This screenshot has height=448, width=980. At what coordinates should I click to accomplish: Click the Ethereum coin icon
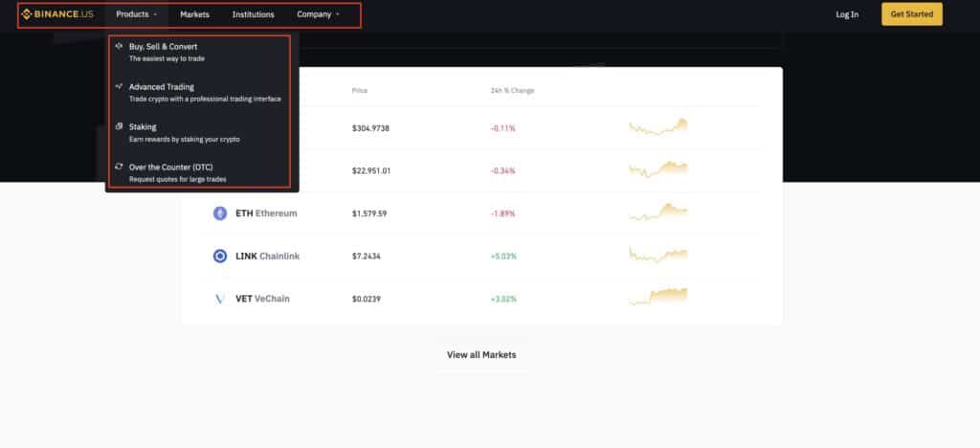point(220,213)
